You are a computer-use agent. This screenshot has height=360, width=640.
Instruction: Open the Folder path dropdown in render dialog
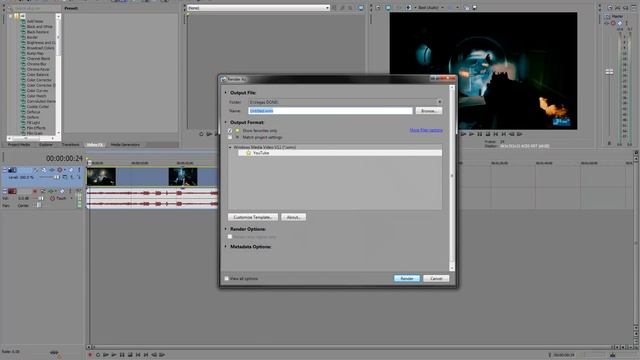pos(440,102)
